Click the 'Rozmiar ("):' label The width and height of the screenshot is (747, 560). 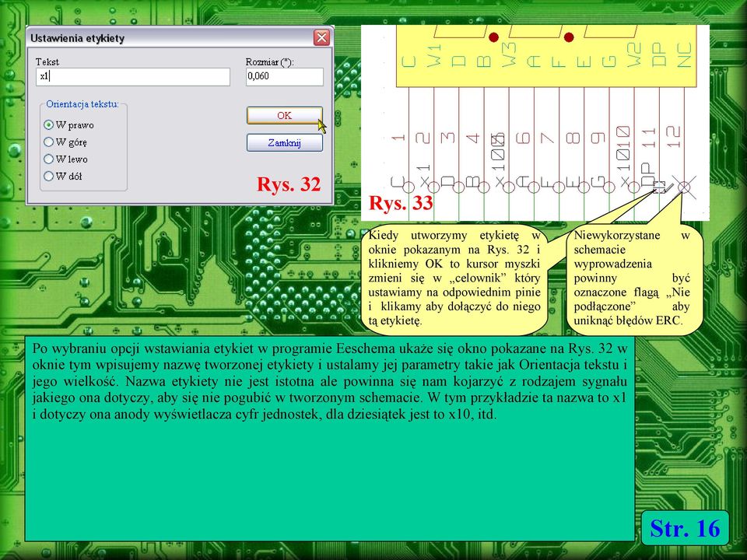[x=270, y=62]
